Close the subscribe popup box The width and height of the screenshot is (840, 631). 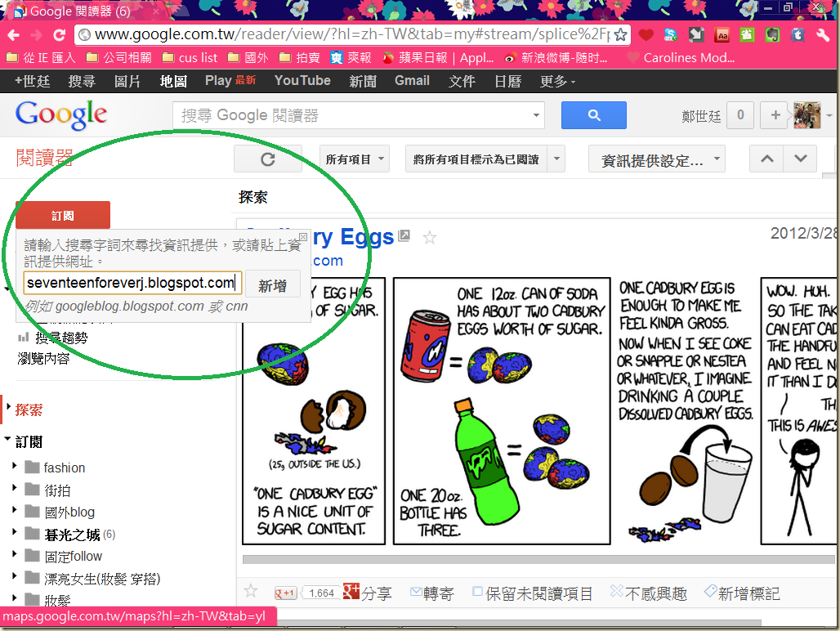tap(302, 237)
